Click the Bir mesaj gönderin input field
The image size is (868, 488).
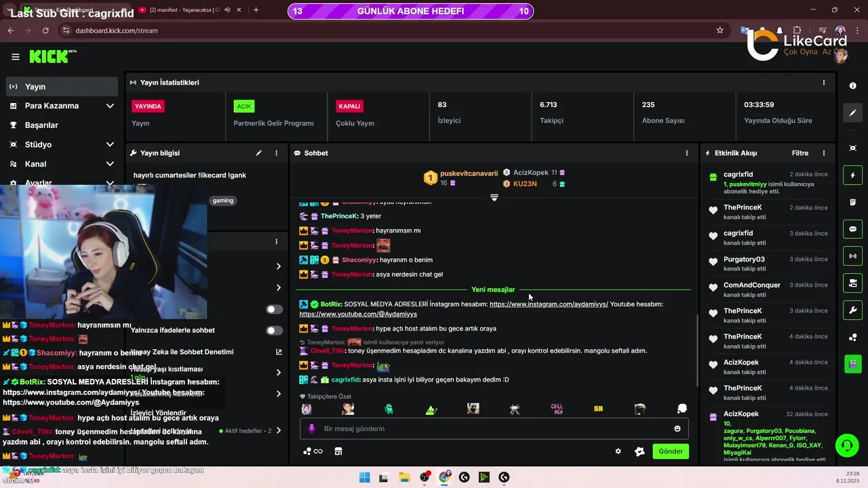click(x=494, y=428)
